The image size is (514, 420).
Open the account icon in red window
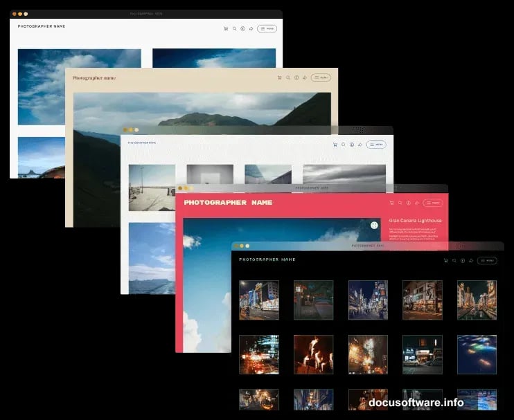tap(409, 203)
